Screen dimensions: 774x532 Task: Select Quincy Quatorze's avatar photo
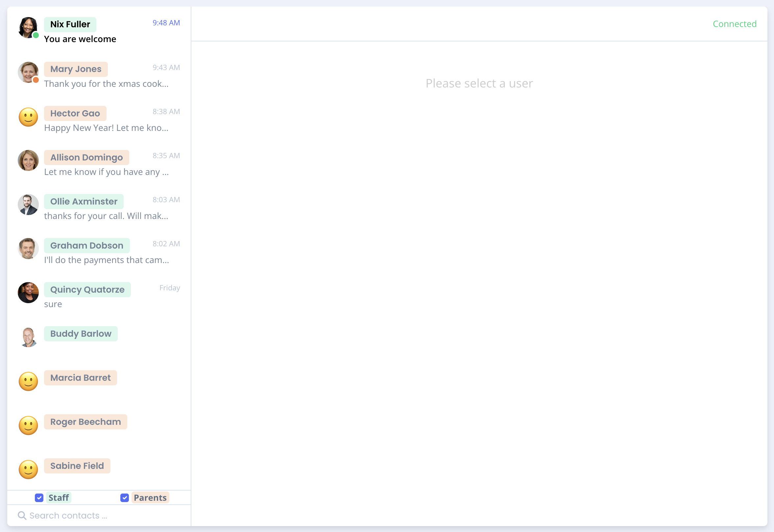pos(28,292)
